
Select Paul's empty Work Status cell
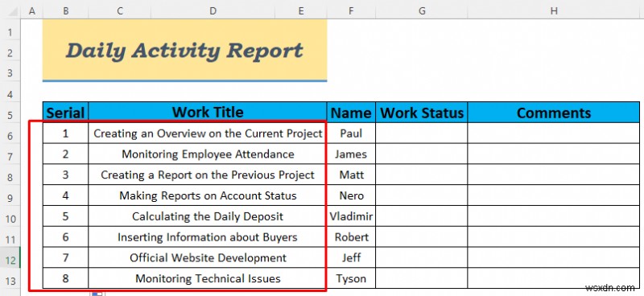coord(422,133)
